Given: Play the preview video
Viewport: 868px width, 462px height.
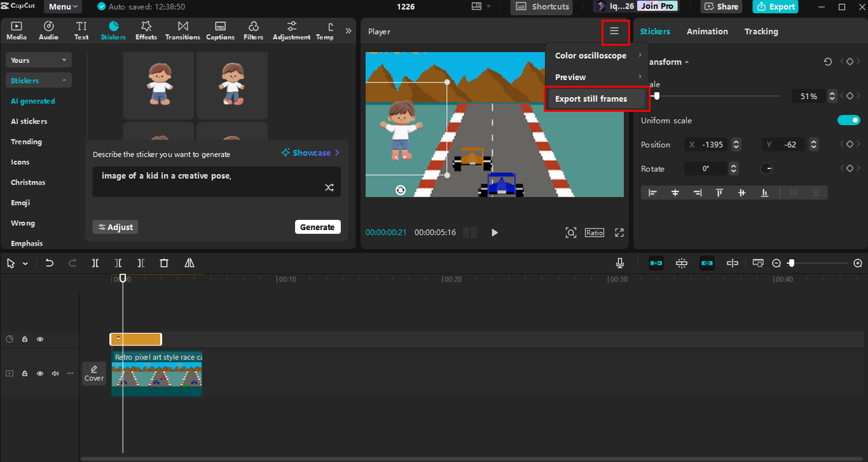Looking at the screenshot, I should tap(494, 233).
